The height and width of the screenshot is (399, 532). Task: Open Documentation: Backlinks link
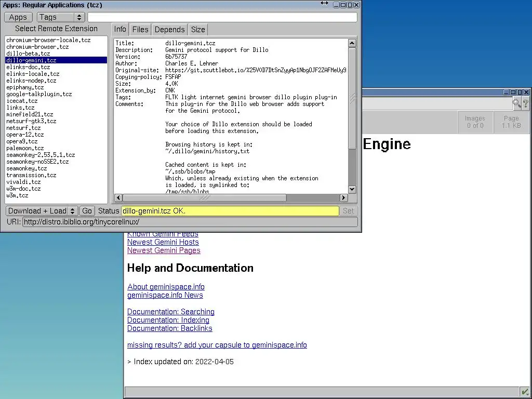pos(170,328)
